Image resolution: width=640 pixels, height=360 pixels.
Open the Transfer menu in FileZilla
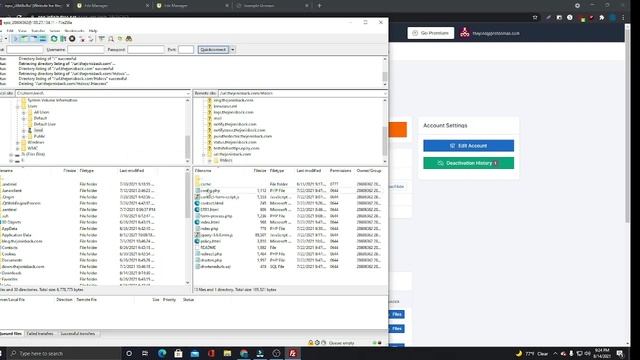click(38, 31)
